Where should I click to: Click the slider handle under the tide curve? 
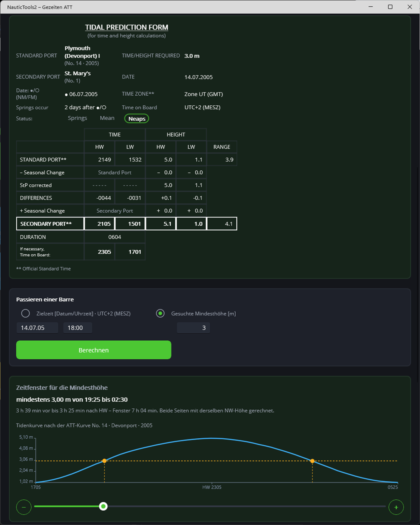[x=103, y=506]
